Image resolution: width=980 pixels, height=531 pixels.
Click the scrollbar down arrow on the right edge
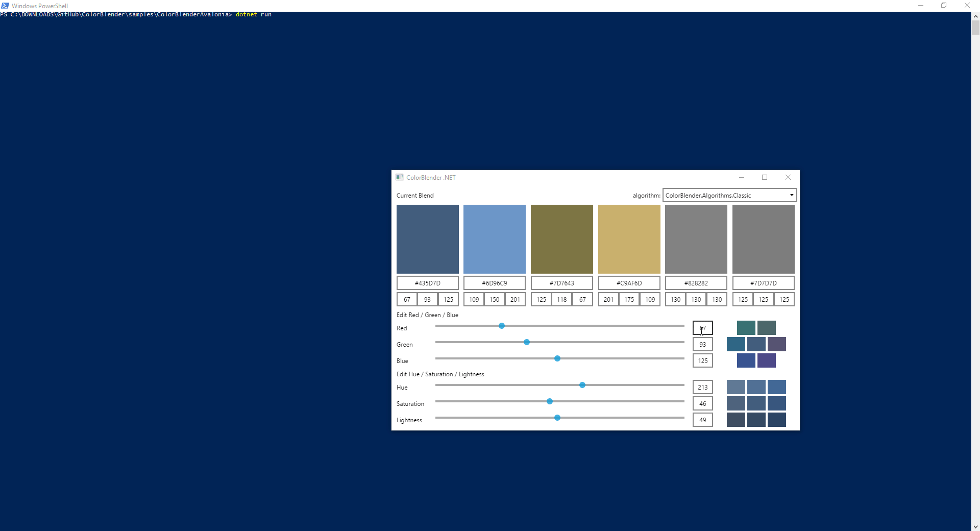975,527
